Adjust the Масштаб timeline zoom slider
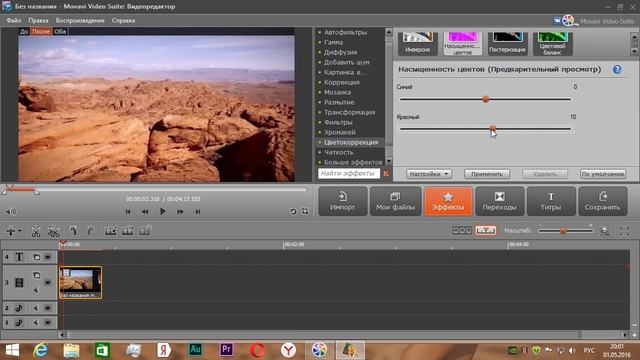The width and height of the screenshot is (640, 360). point(565,231)
